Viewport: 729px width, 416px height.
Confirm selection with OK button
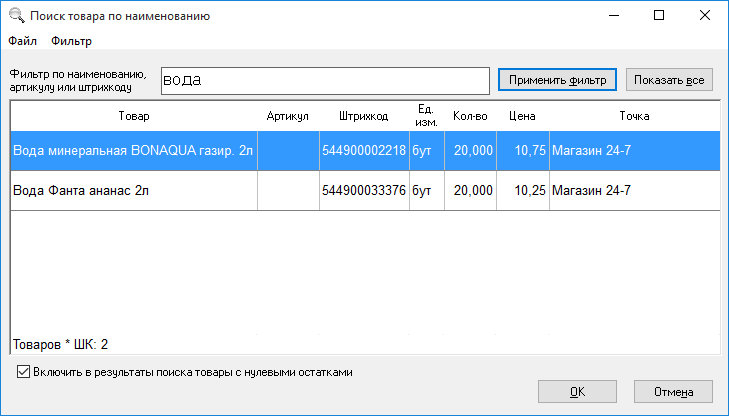pos(577,392)
